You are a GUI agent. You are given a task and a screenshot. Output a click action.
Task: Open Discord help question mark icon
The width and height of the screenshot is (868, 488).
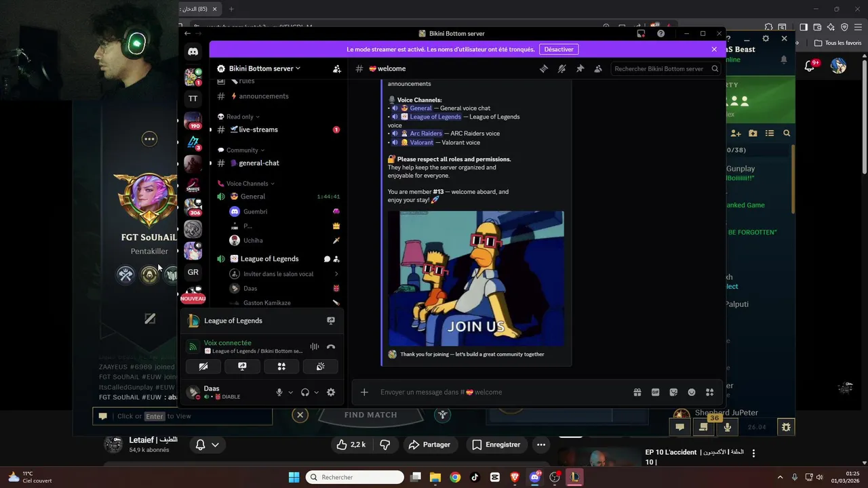660,33
